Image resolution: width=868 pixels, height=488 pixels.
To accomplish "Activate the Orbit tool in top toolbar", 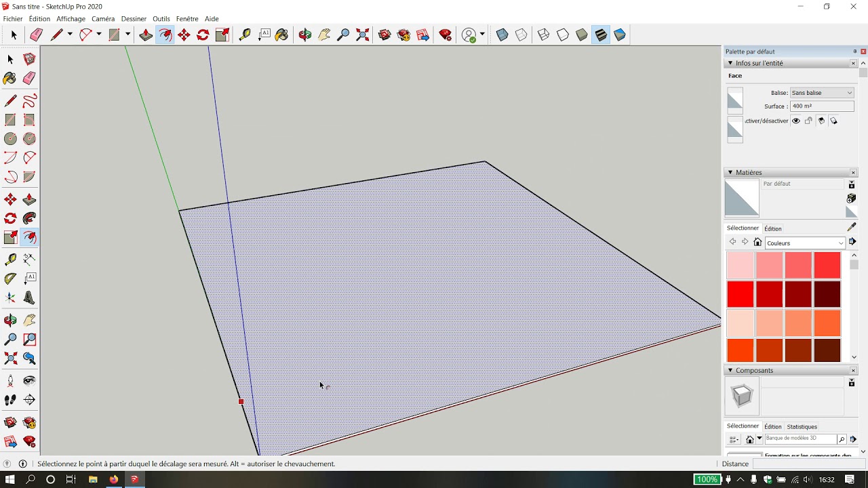I will click(305, 35).
